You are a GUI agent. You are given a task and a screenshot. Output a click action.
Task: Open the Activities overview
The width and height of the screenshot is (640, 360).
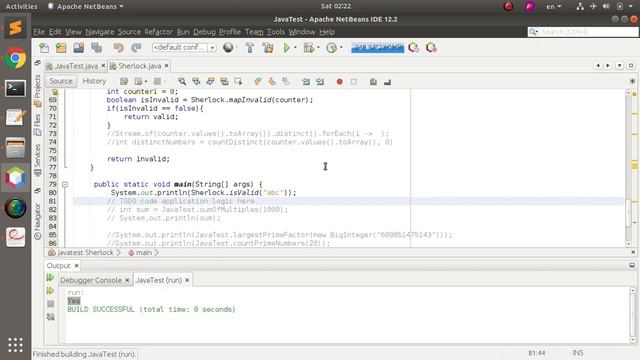[21, 6]
